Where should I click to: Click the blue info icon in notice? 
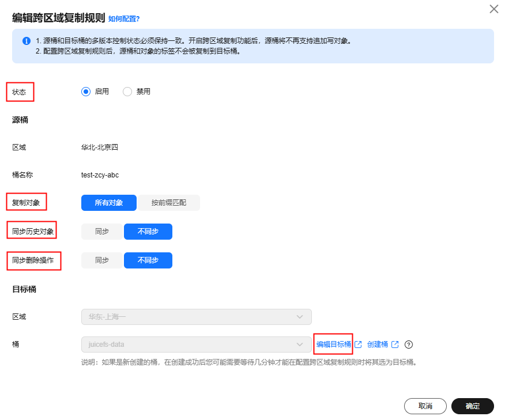27,41
